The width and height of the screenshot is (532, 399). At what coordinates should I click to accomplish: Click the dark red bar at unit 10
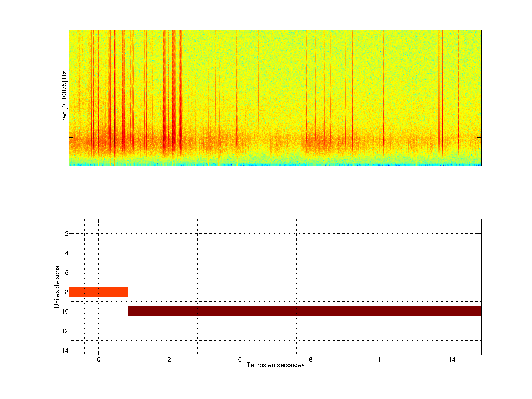pyautogui.click(x=304, y=311)
